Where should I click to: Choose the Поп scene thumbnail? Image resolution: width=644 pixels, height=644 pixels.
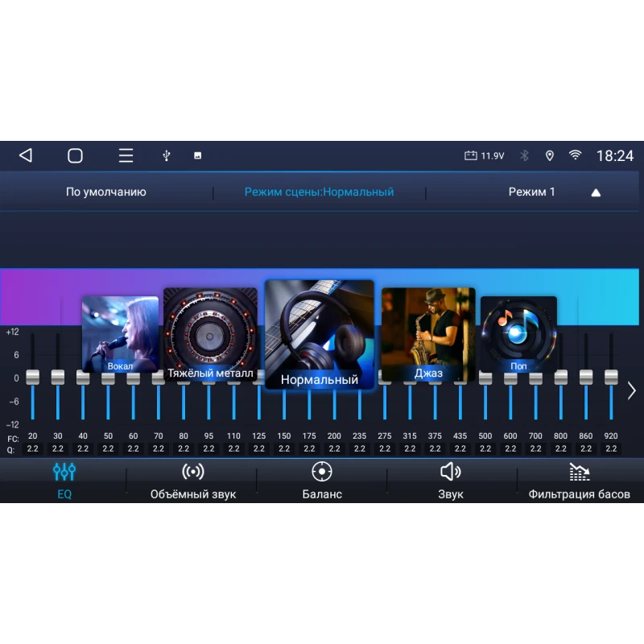(x=518, y=334)
